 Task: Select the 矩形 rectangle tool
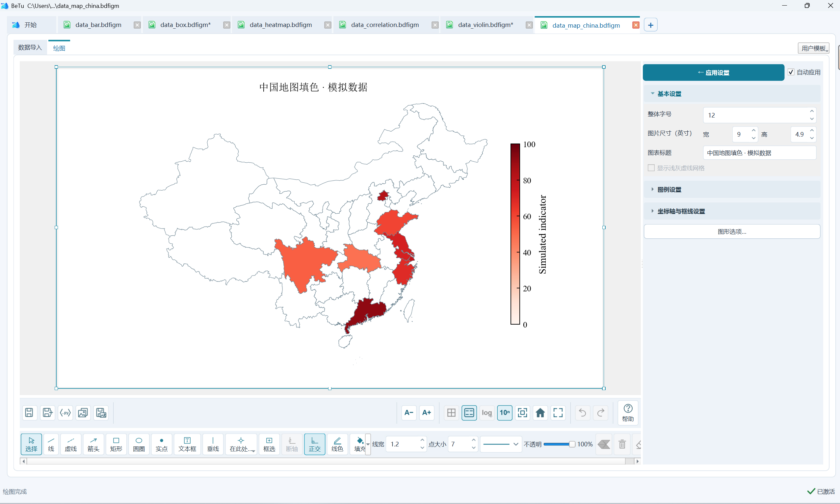(116, 444)
